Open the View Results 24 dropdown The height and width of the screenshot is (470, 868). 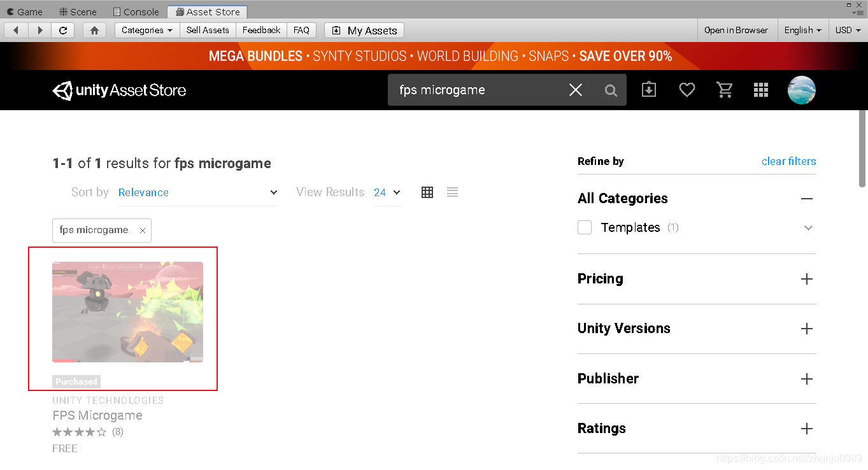coord(387,192)
